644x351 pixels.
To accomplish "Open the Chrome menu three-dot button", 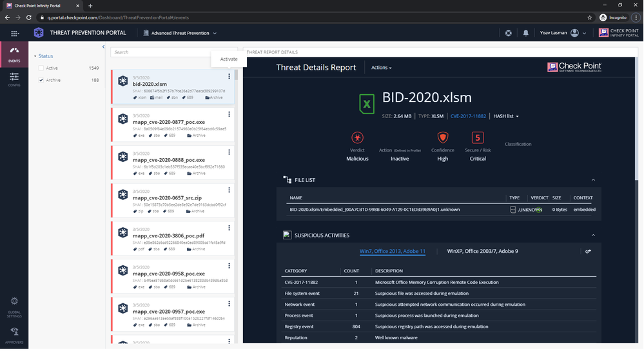I will click(636, 17).
